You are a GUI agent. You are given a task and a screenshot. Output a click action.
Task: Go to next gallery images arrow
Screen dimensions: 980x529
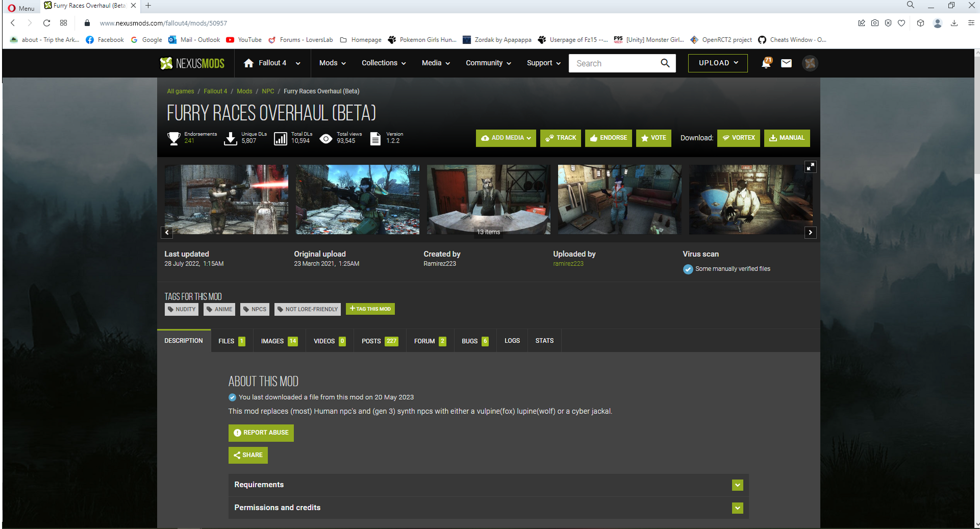point(811,232)
